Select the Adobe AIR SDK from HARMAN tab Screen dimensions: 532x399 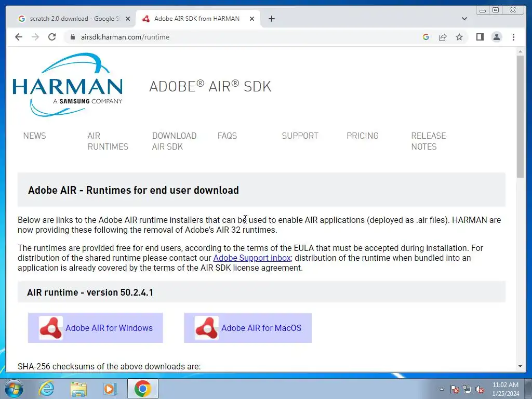coord(198,19)
